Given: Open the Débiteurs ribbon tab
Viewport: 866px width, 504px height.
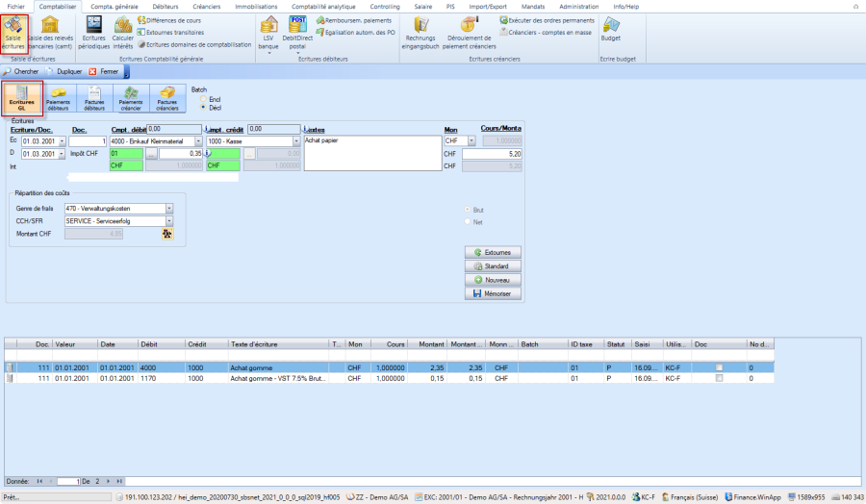Looking at the screenshot, I should click(165, 6).
